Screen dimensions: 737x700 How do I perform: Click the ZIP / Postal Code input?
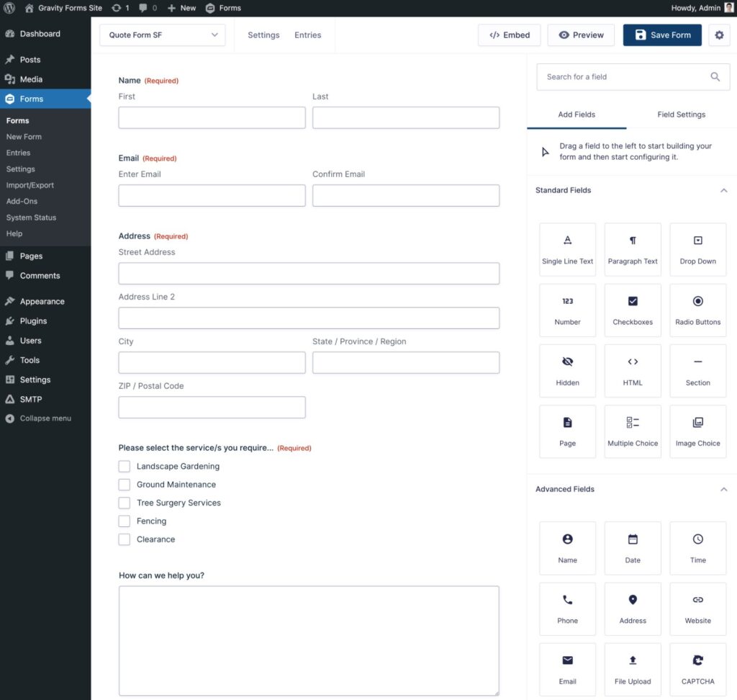pos(212,408)
